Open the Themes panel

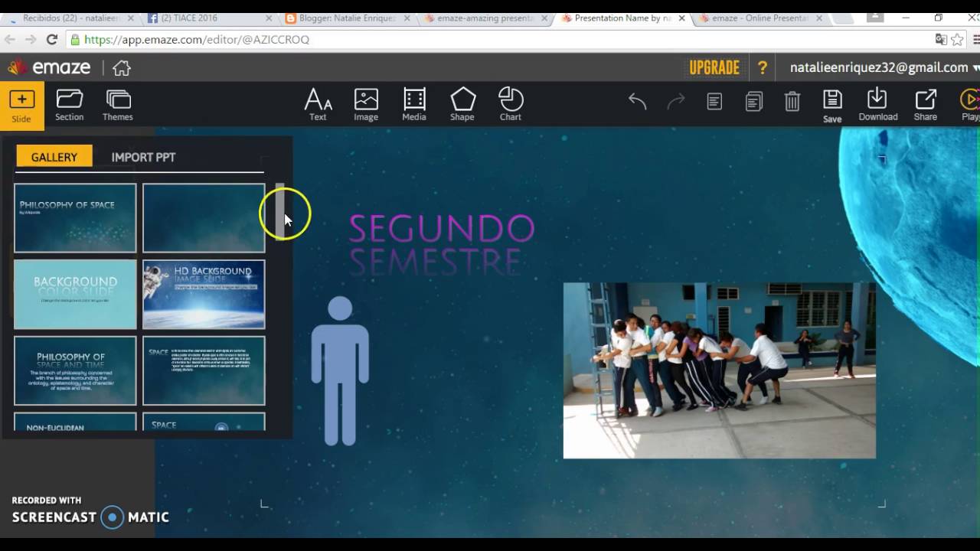118,106
